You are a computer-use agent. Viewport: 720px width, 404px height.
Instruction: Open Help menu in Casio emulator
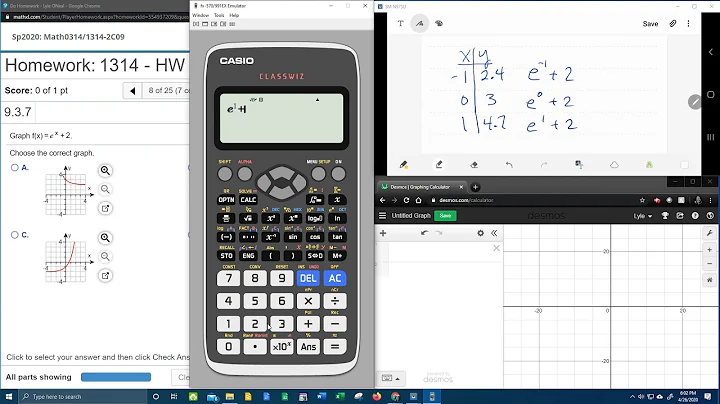tap(234, 15)
